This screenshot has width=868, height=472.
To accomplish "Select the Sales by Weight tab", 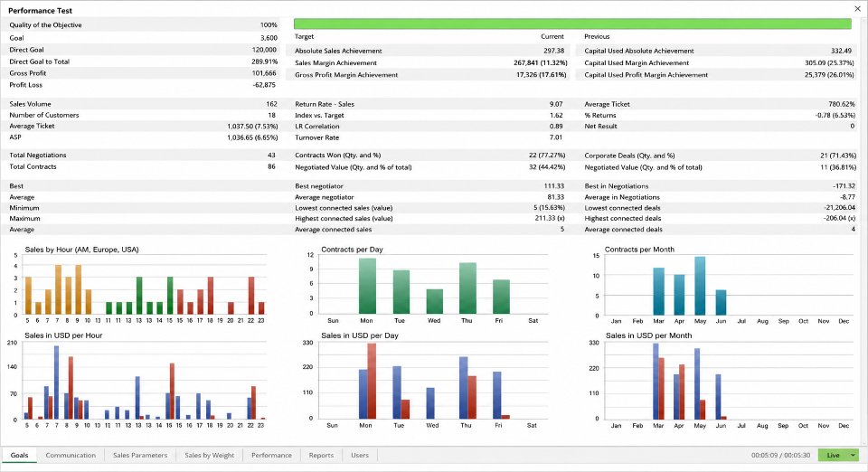I will tap(209, 455).
